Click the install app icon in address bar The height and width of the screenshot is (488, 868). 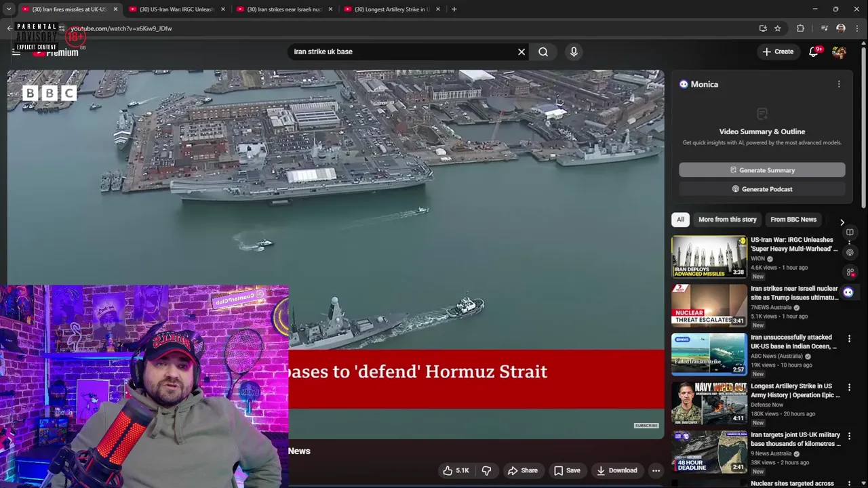763,28
